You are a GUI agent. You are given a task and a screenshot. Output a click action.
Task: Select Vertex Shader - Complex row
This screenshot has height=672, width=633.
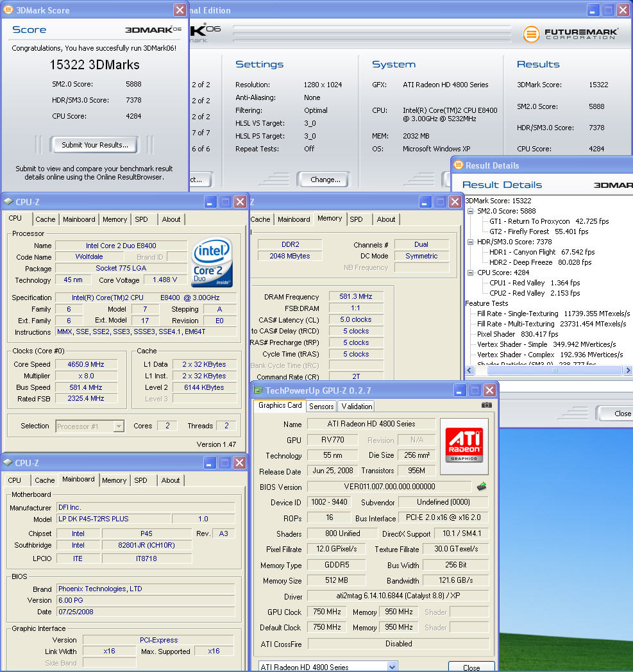550,355
